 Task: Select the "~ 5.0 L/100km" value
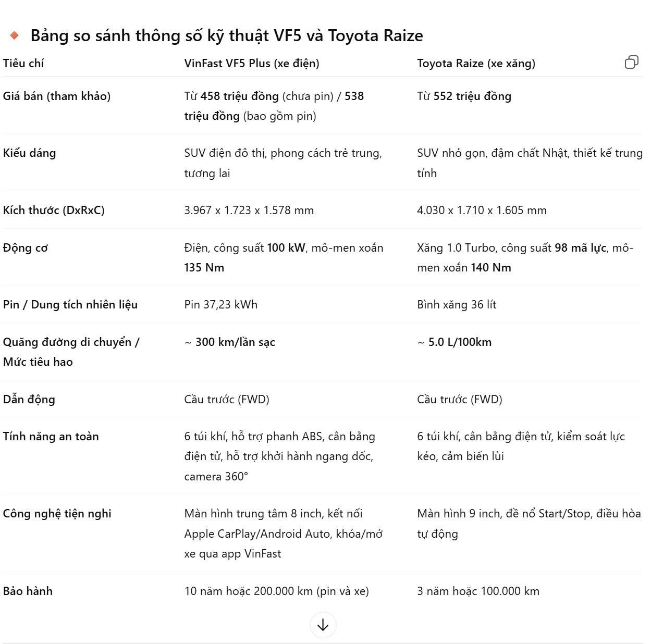[454, 342]
